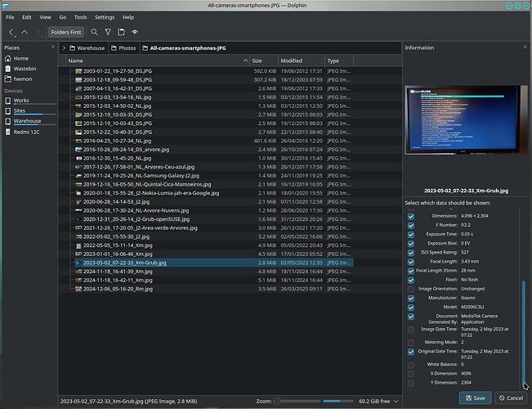Sort files by the Size column
The image size is (532, 409).
coord(257,61)
